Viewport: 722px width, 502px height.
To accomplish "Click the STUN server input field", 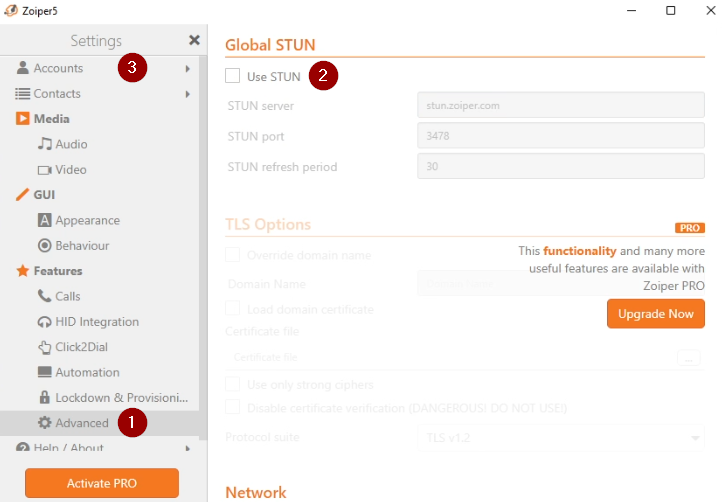I will [561, 105].
